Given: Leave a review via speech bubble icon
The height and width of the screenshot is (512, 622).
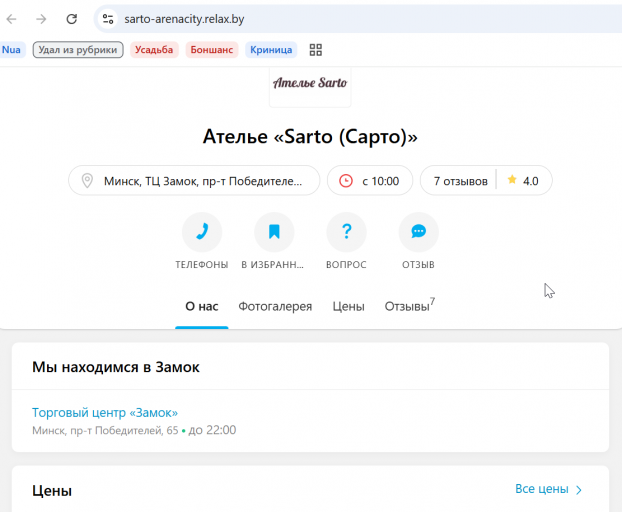Looking at the screenshot, I should click(x=419, y=232).
